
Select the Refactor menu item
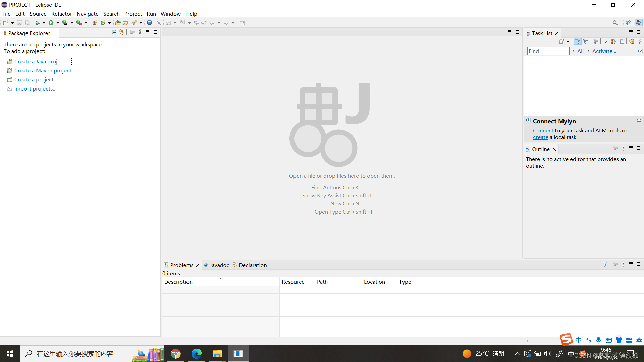(x=61, y=14)
